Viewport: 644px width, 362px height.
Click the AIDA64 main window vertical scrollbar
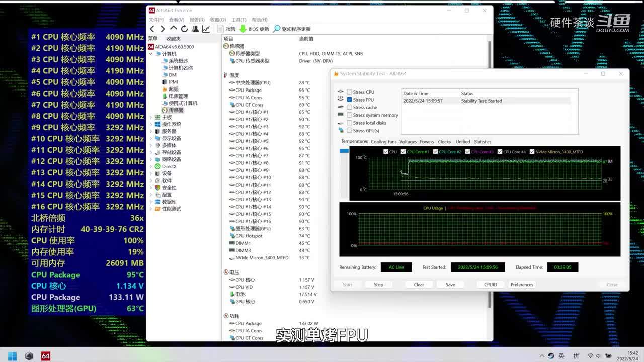coord(490,173)
